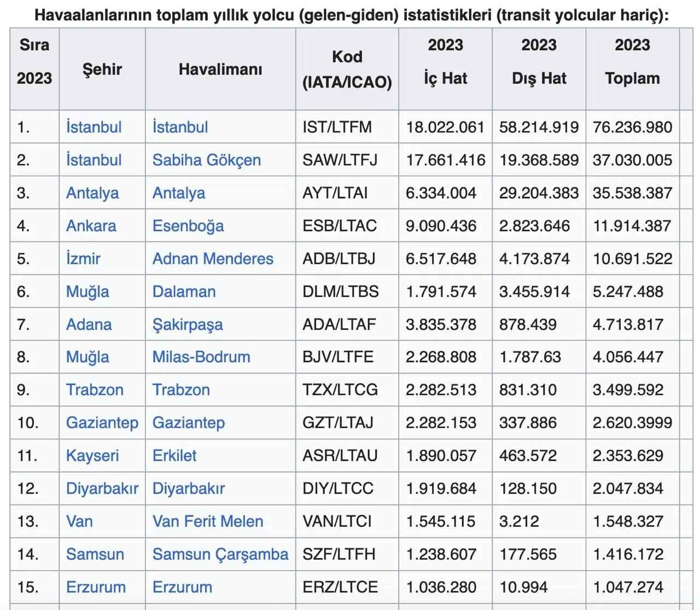
Task: Select the ESB/LTAC code cell
Action: pos(347,225)
